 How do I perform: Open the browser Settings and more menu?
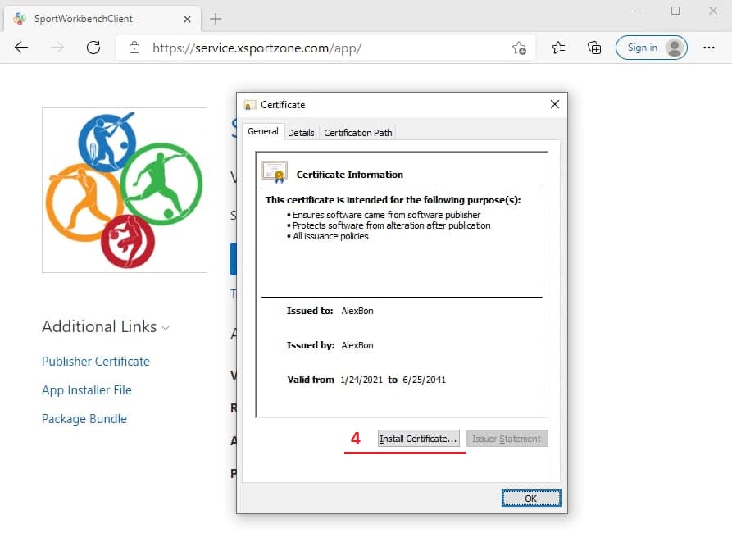tap(709, 48)
